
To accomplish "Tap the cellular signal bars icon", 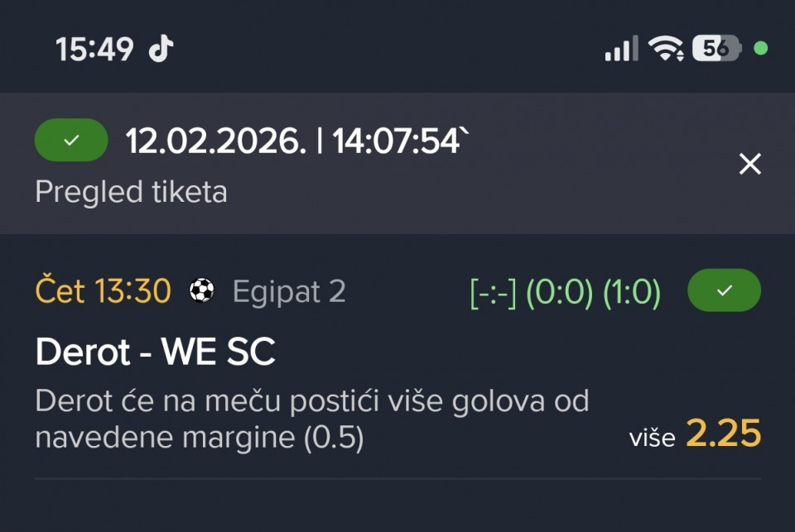I will [621, 49].
